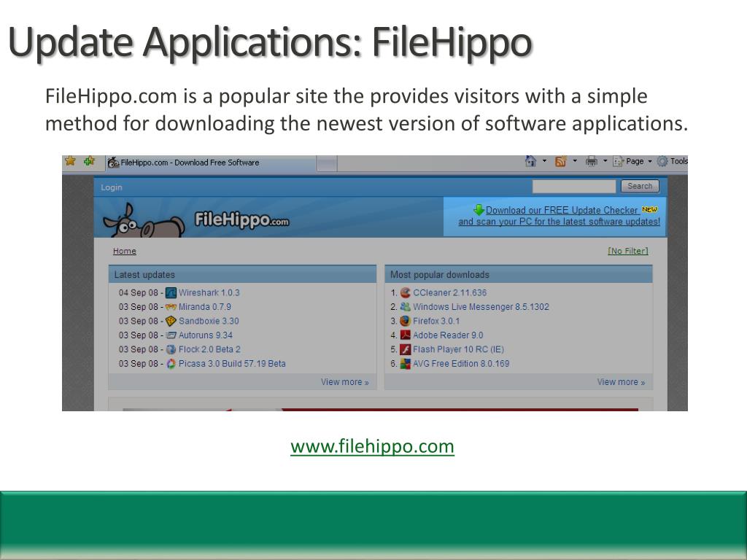Click the Wireshark icon

point(171,293)
